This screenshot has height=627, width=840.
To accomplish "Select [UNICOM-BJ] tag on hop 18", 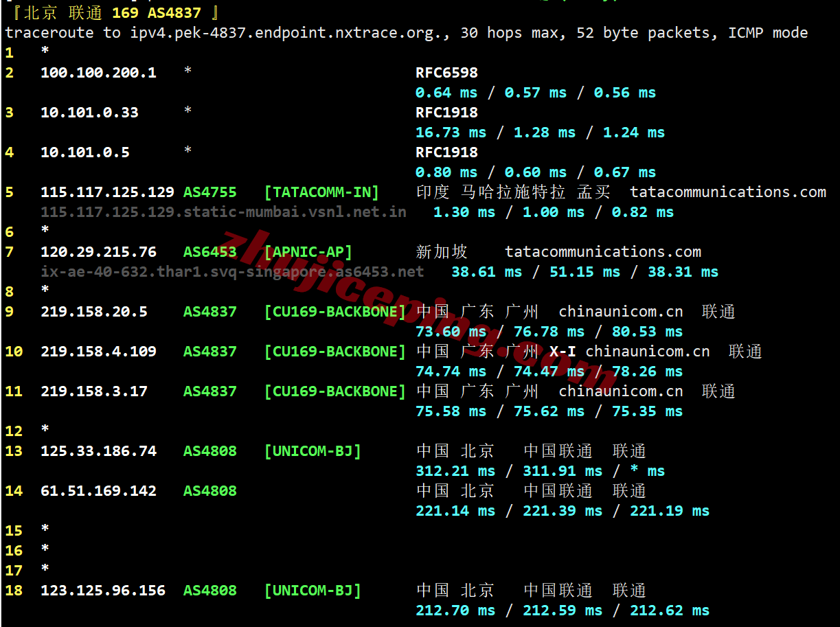I will point(313,590).
